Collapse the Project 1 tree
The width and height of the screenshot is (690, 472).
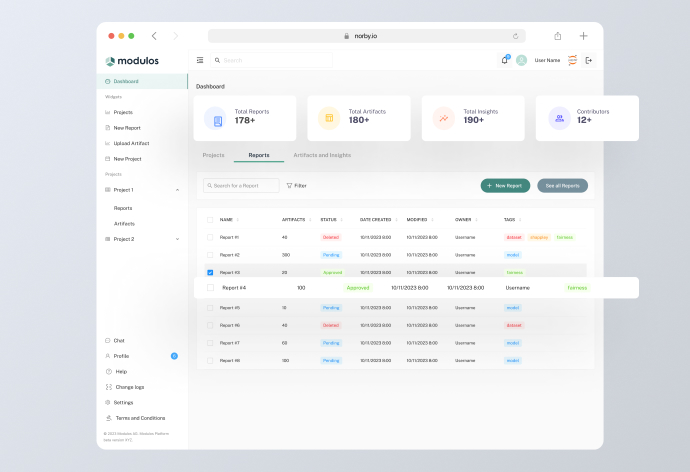[177, 189]
